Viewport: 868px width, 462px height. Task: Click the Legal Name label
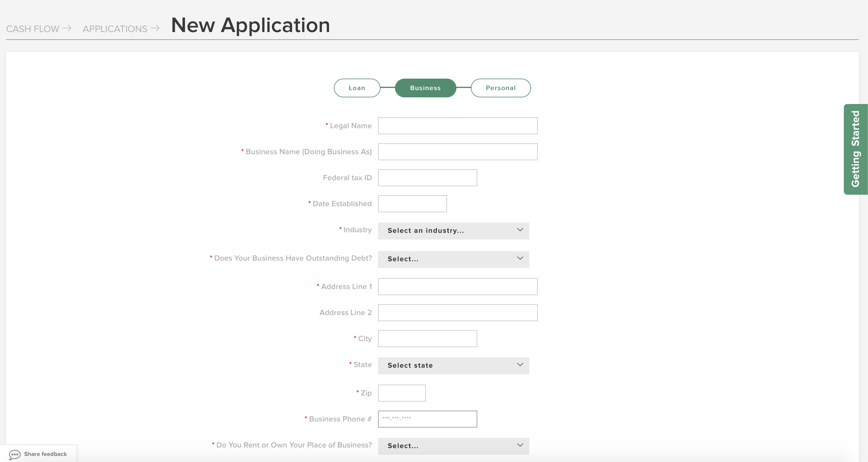[351, 126]
